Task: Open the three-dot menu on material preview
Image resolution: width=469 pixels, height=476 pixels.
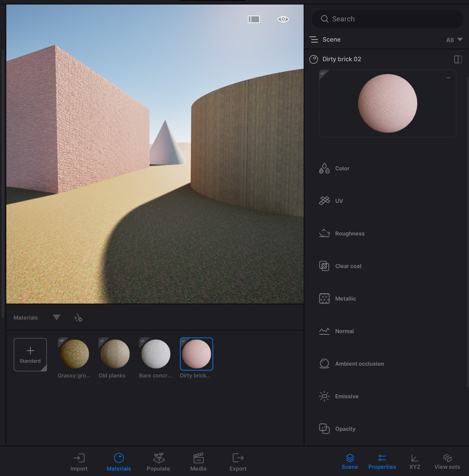Action: [448, 78]
